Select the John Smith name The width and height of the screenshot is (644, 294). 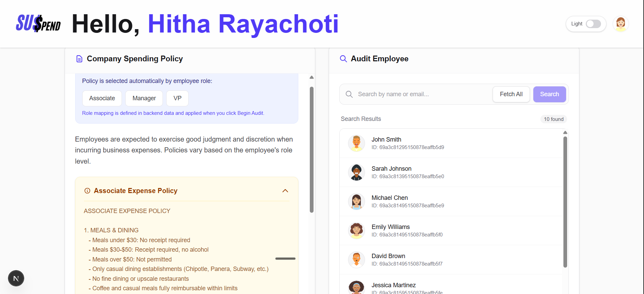tap(386, 140)
